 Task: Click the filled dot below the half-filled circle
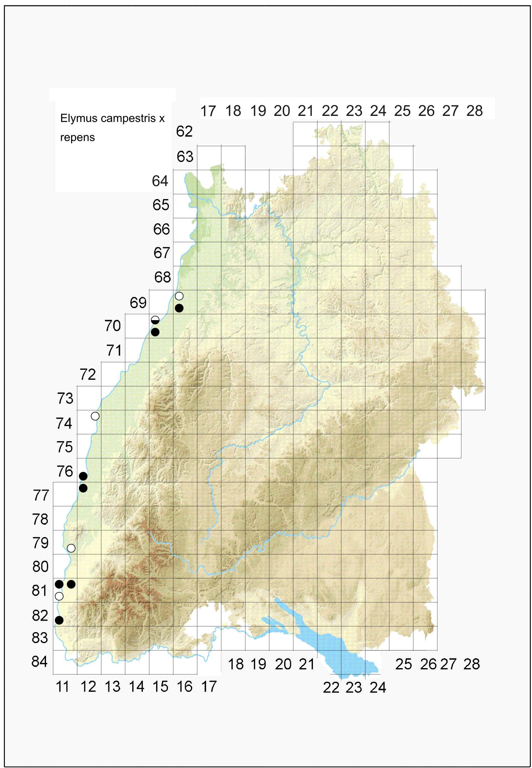tap(155, 332)
